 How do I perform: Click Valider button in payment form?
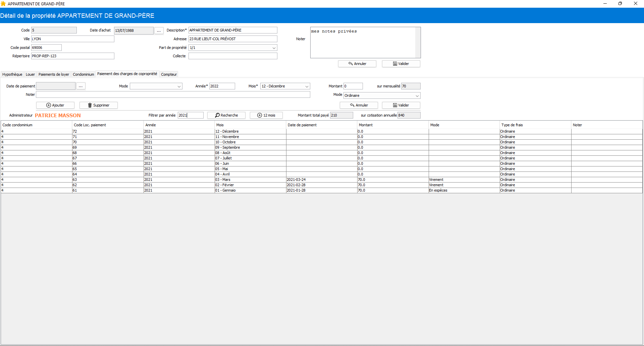pyautogui.click(x=401, y=105)
